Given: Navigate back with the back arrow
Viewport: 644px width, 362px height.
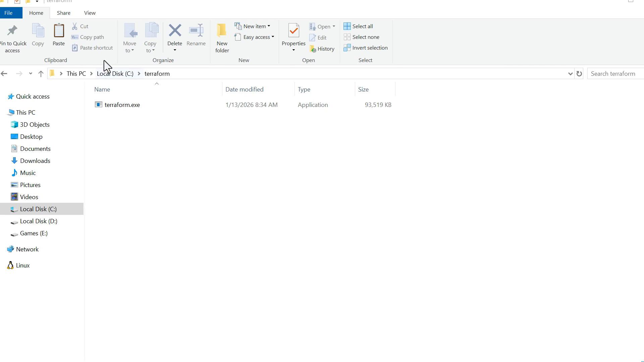Looking at the screenshot, I should [x=4, y=74].
